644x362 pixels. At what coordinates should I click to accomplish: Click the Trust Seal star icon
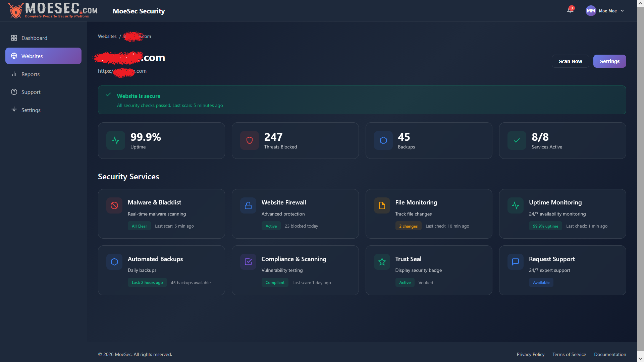click(x=382, y=262)
